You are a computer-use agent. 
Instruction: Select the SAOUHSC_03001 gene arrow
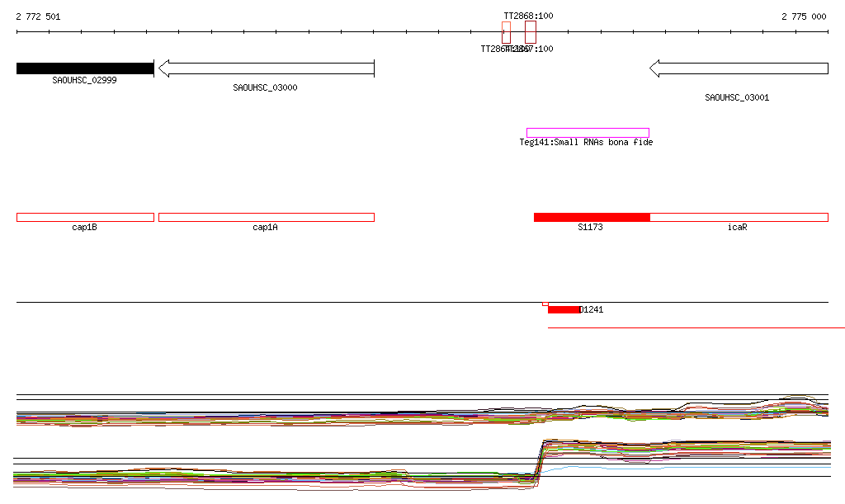[x=739, y=68]
